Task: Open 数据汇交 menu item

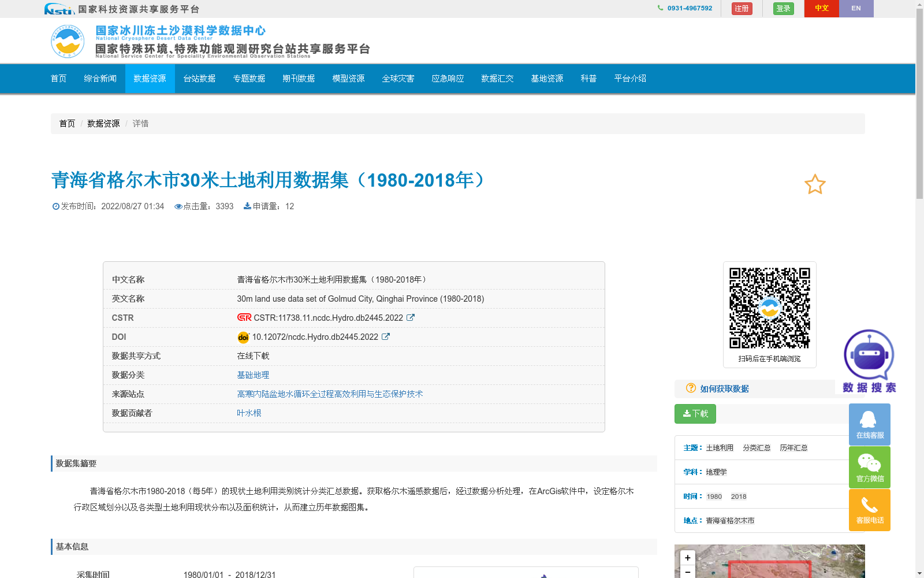Action: click(x=497, y=79)
